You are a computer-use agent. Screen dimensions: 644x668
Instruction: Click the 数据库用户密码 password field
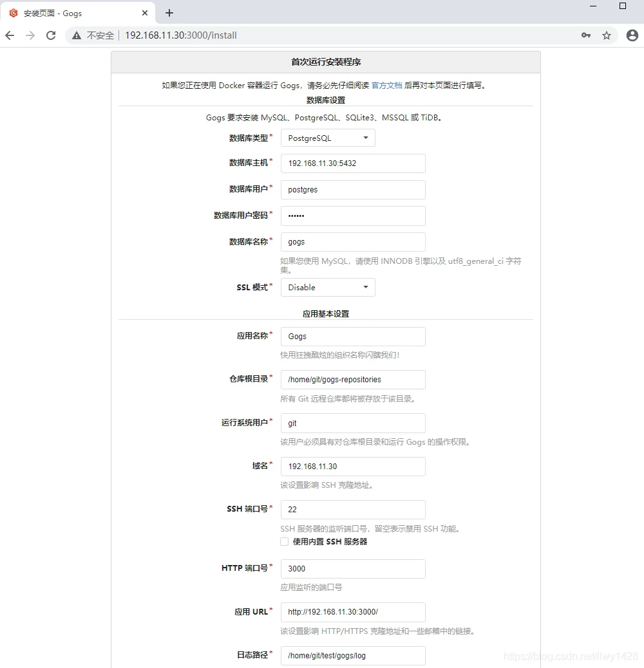point(353,216)
